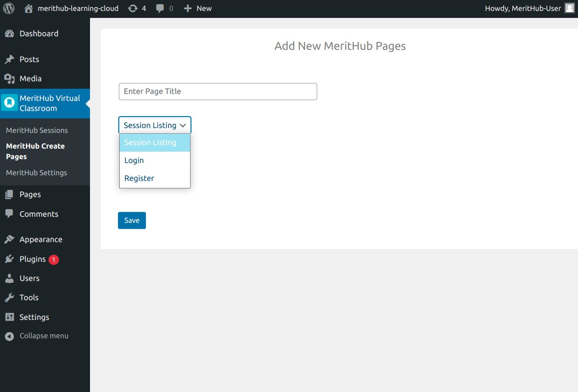The height and width of the screenshot is (392, 578).
Task: Click Collapse menu text
Action: click(44, 336)
